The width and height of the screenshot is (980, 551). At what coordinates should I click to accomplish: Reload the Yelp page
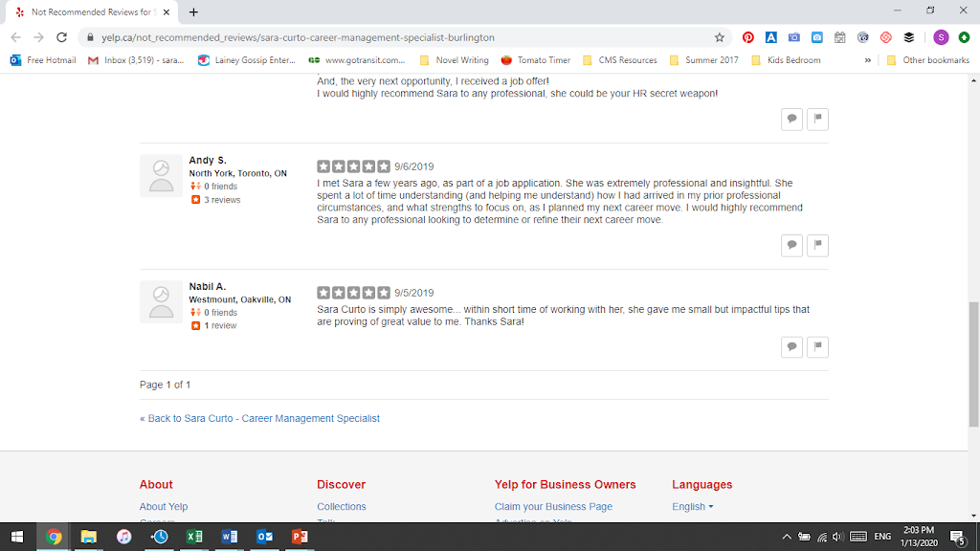click(x=61, y=37)
